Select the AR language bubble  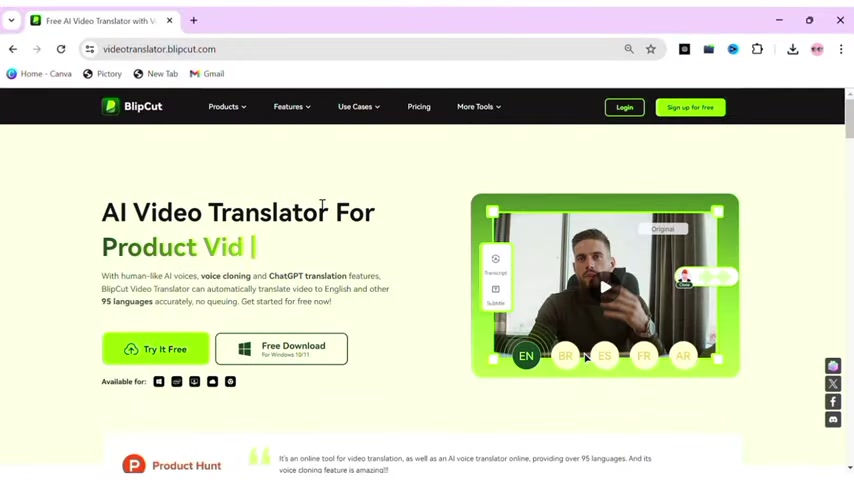[683, 356]
